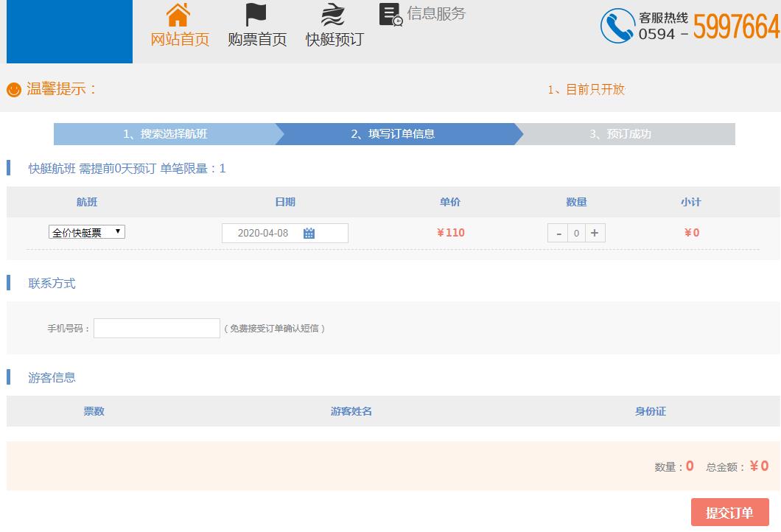Expand the 全价快艇票 ticket type dropdown

[87, 232]
